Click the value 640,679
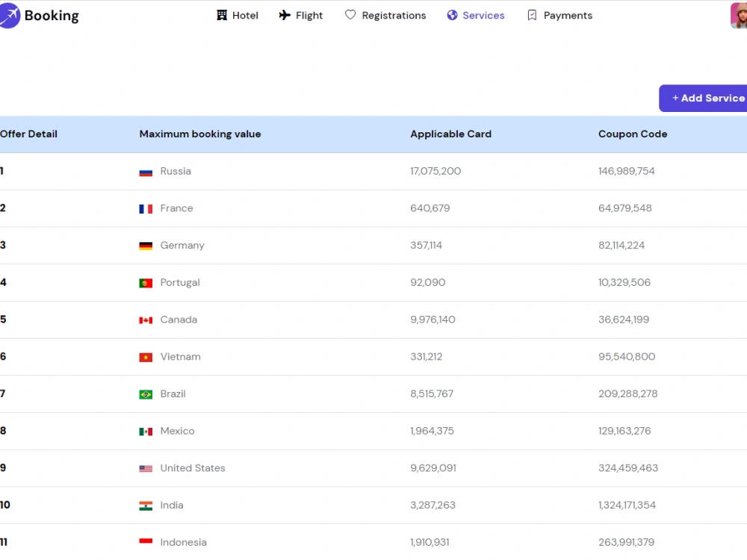The image size is (747, 560). coord(430,208)
